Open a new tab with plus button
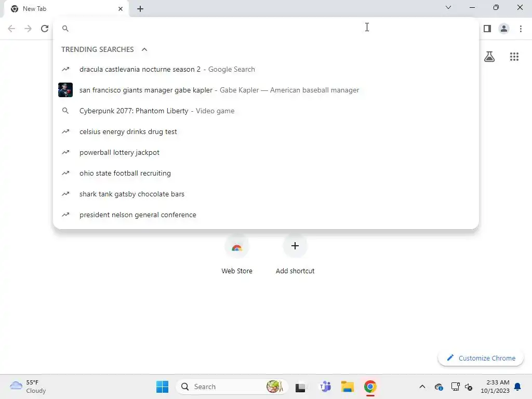The image size is (532, 399). click(140, 9)
